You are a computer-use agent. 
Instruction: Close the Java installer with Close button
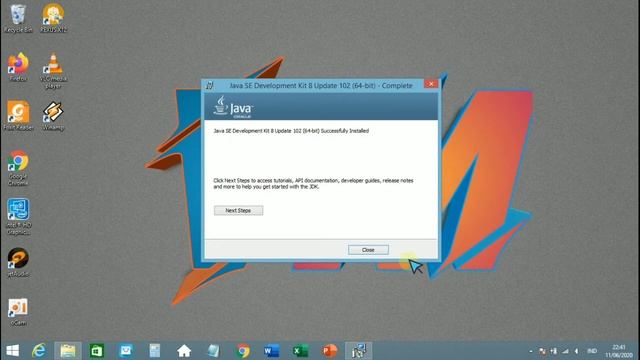tap(368, 249)
